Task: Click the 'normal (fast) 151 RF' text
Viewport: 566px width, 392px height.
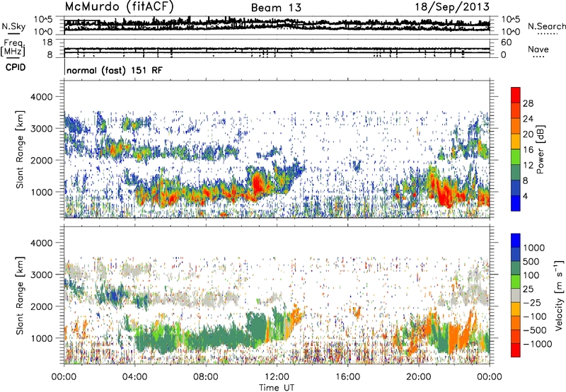Action: 115,70
